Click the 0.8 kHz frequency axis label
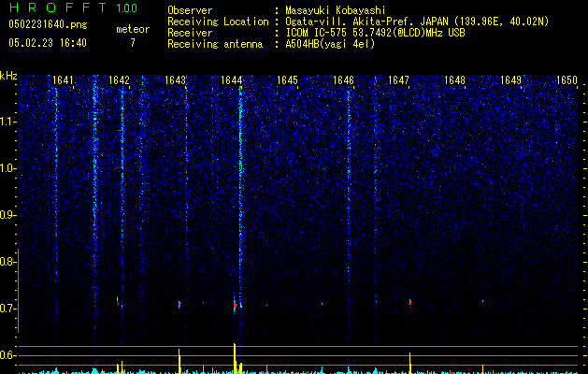This screenshot has height=374, width=588. [x=8, y=262]
